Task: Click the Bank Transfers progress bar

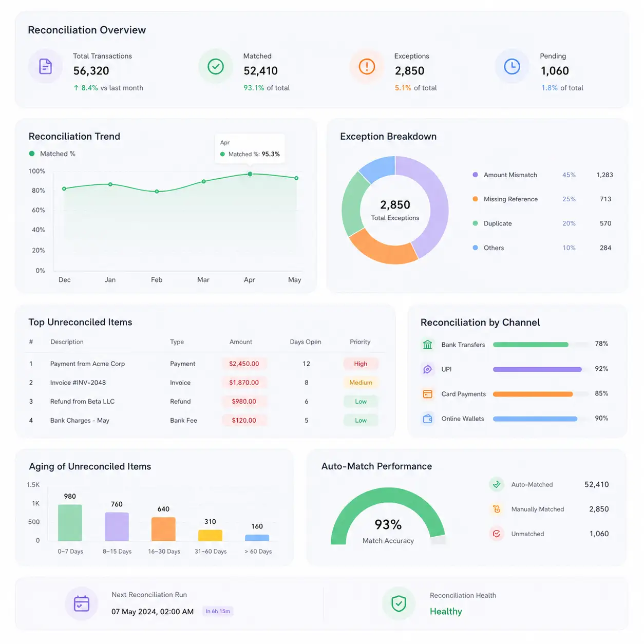Action: (541, 345)
